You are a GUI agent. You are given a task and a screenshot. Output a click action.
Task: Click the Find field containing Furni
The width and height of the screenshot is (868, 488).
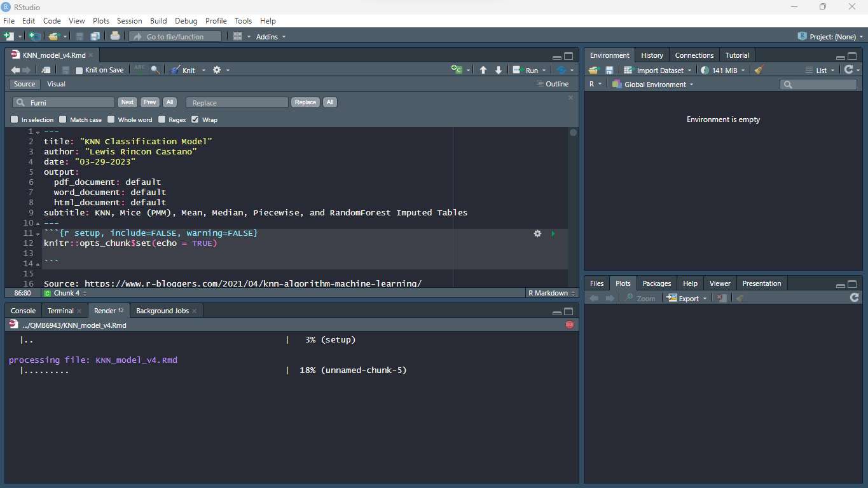pos(64,102)
